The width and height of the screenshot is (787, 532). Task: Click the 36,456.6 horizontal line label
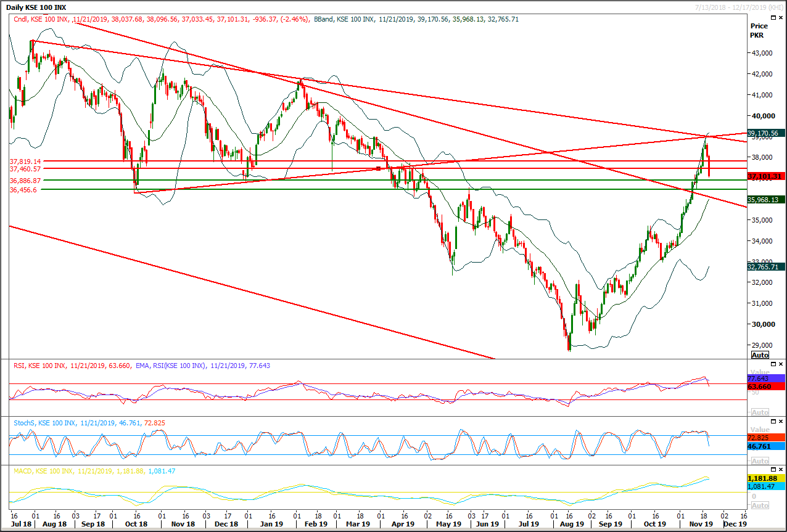[23, 190]
